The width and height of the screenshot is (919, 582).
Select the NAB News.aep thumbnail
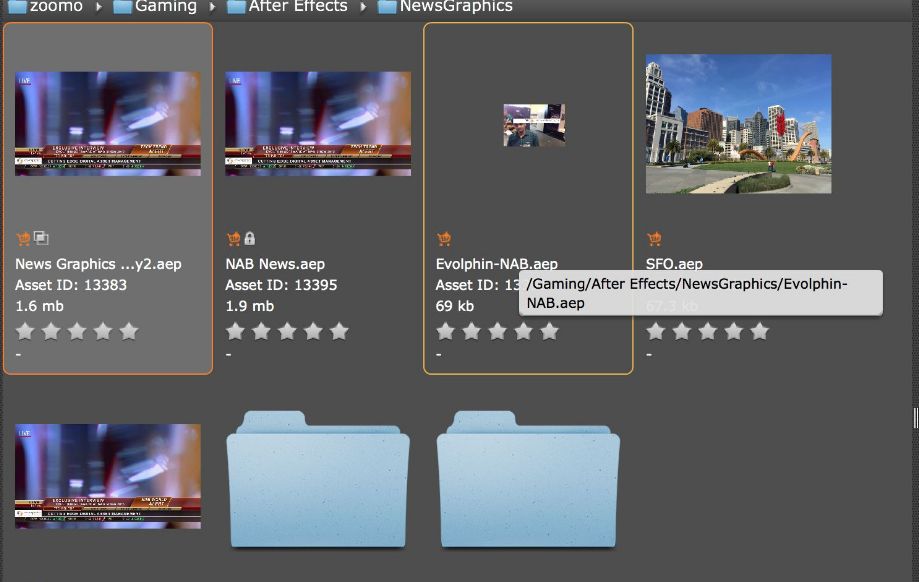[318, 124]
